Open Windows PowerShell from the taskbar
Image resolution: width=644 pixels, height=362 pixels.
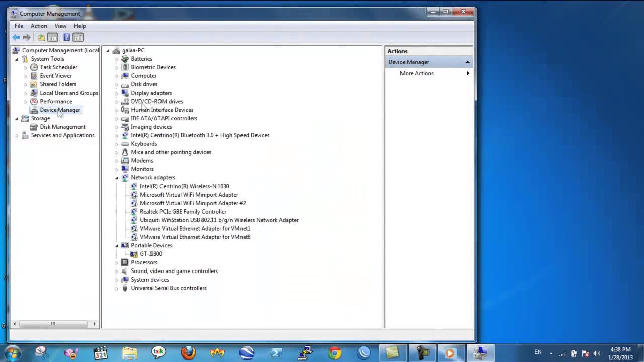[x=276, y=353]
